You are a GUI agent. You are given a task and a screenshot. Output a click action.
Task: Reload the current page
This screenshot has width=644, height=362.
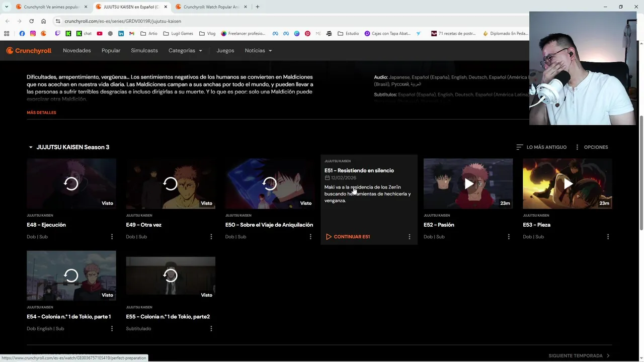pos(31,21)
